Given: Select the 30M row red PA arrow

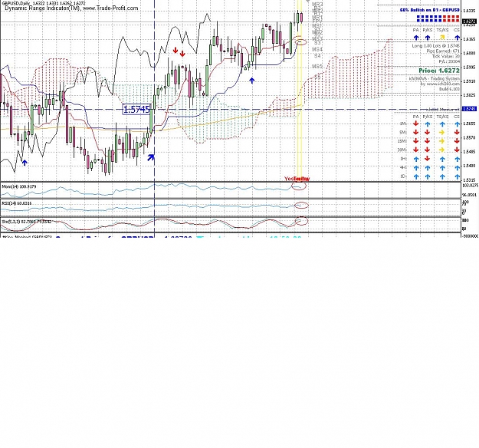Looking at the screenshot, I should [x=415, y=150].
